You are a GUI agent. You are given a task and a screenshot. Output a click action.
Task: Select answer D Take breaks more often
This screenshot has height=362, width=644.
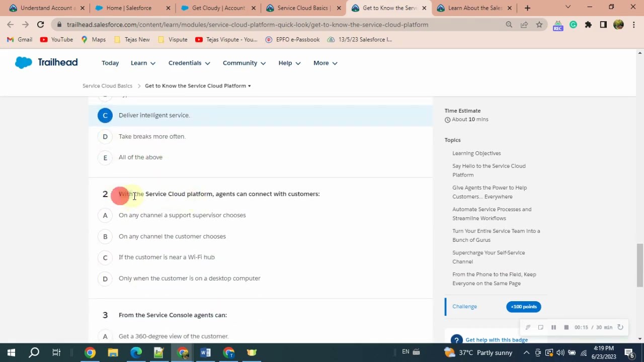pyautogui.click(x=261, y=136)
